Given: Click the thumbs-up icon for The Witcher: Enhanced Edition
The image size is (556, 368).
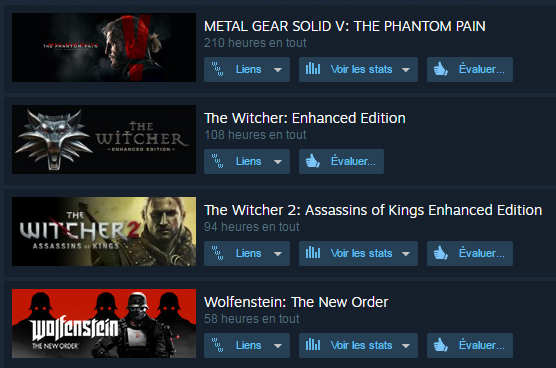Looking at the screenshot, I should 313,161.
